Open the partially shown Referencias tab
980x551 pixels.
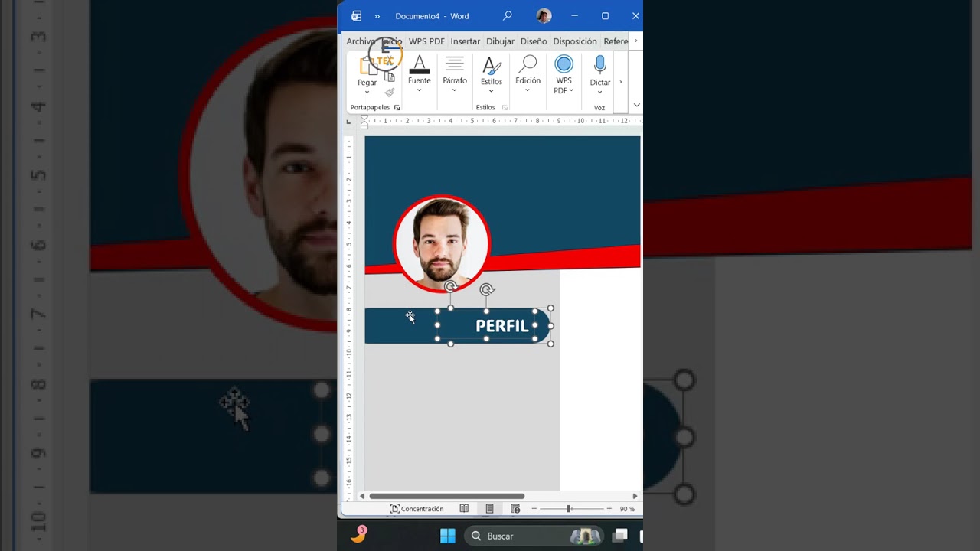point(616,41)
